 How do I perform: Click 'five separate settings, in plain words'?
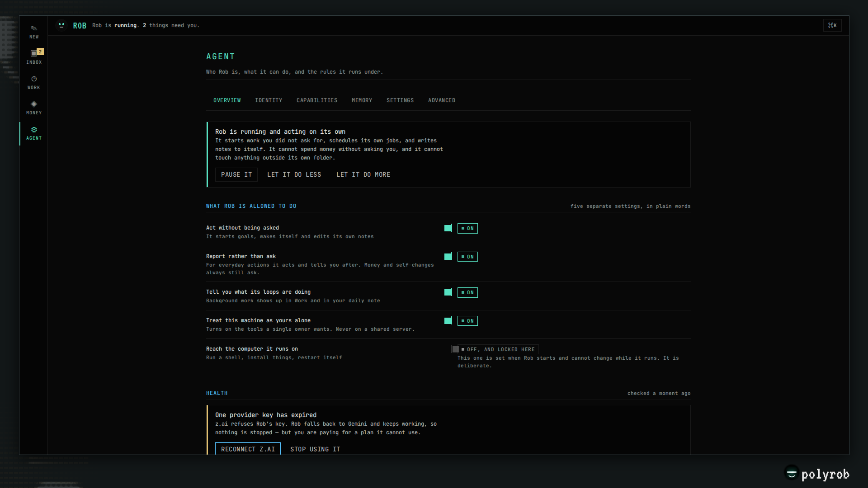coord(630,206)
